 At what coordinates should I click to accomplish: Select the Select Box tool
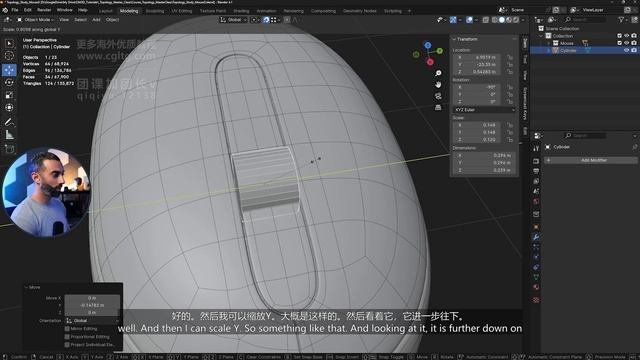(x=9, y=43)
